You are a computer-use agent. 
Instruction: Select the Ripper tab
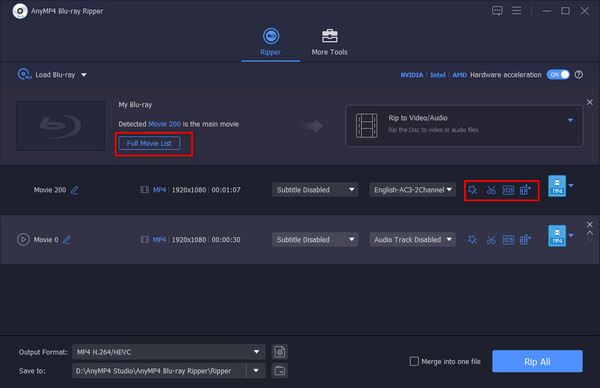pos(271,42)
